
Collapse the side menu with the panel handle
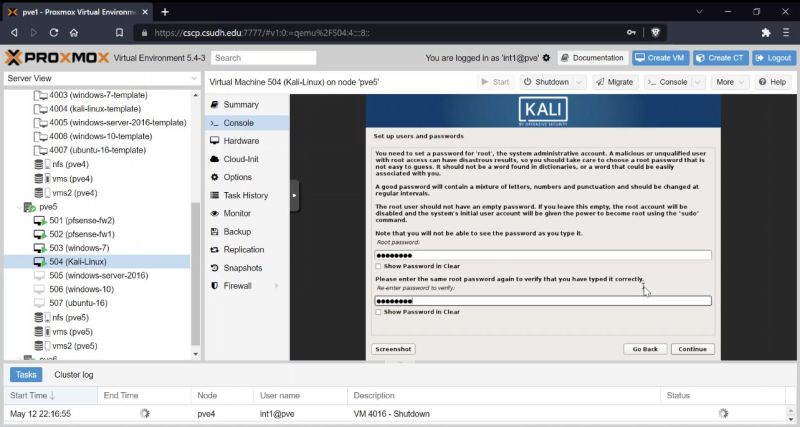coord(294,195)
